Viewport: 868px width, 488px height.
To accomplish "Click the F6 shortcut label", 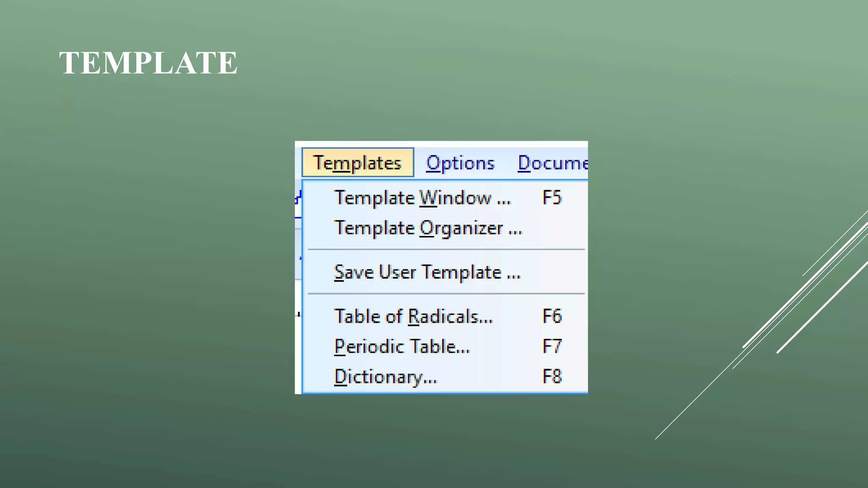I will tap(552, 316).
